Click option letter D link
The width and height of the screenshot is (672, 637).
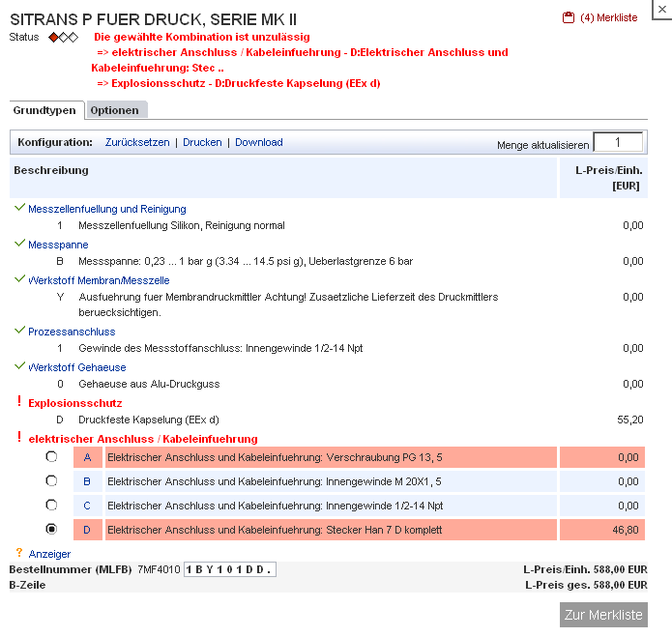coord(87,530)
